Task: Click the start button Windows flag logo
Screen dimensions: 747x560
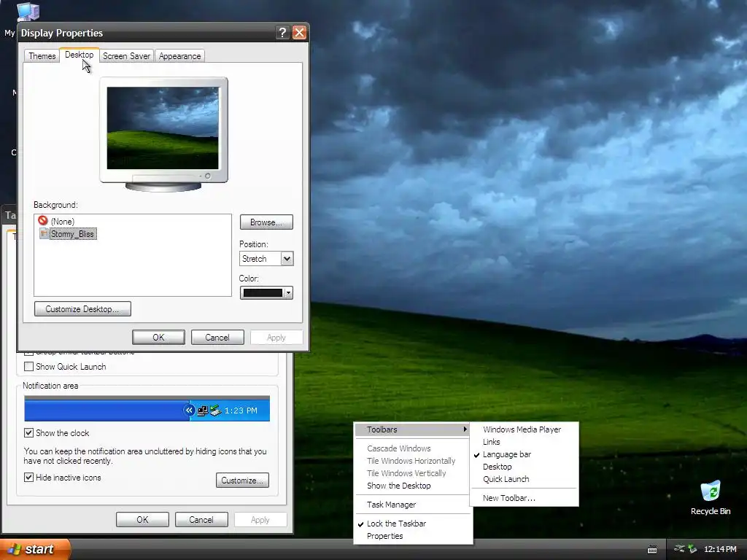Action: 15,549
